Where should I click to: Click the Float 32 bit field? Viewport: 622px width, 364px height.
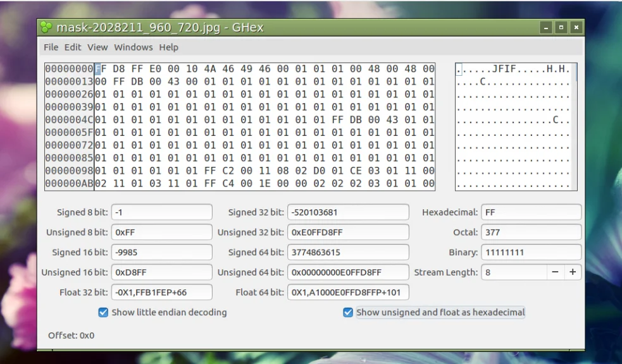pyautogui.click(x=162, y=293)
